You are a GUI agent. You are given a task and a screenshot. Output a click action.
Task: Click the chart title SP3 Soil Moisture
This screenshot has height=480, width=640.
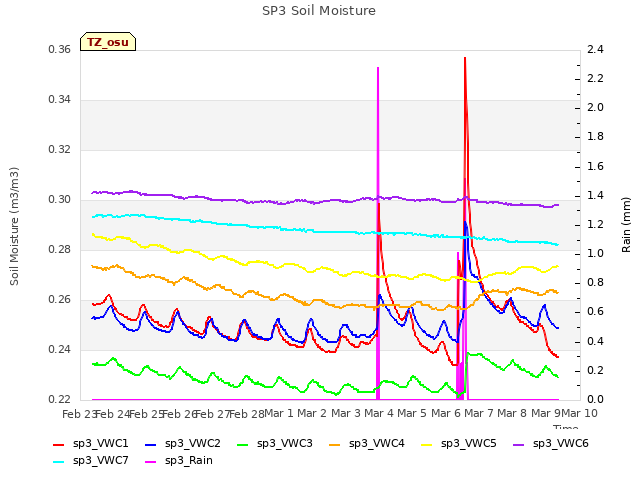tap(319, 11)
